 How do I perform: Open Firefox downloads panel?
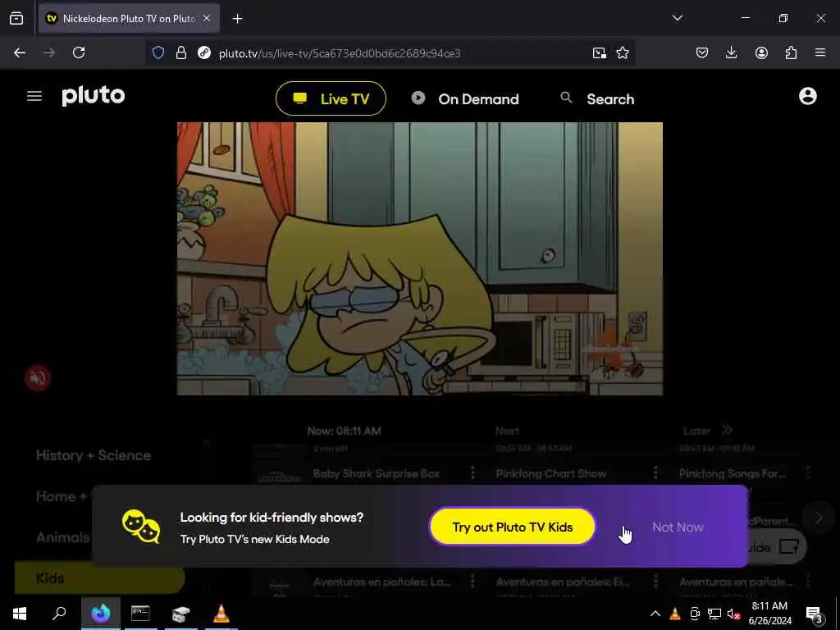pos(731,52)
